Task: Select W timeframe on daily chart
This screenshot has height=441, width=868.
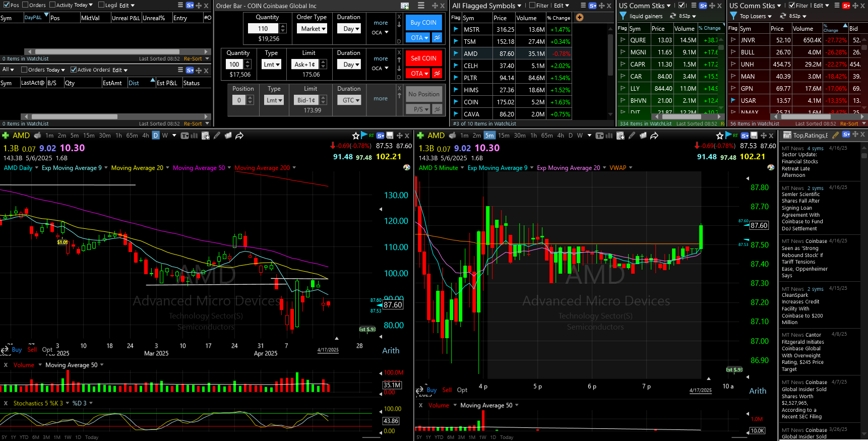Action: coord(165,136)
